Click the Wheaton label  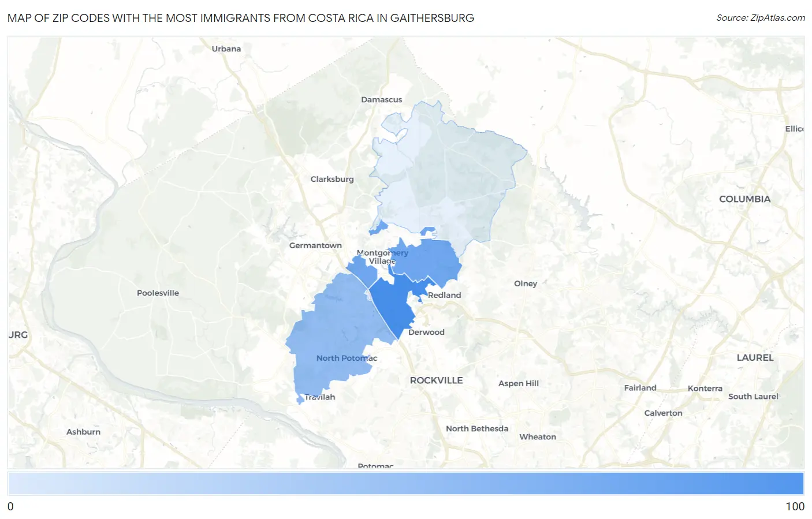click(538, 437)
